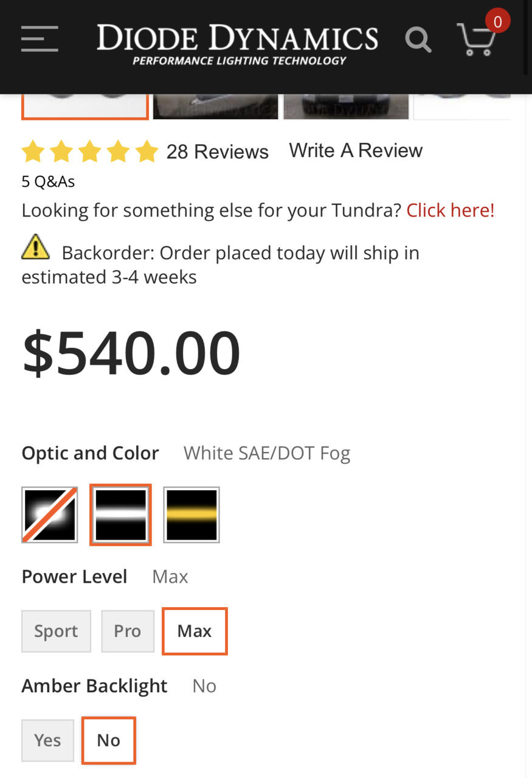
Task: Select the first highlighted product thumbnail
Action: tap(85, 106)
